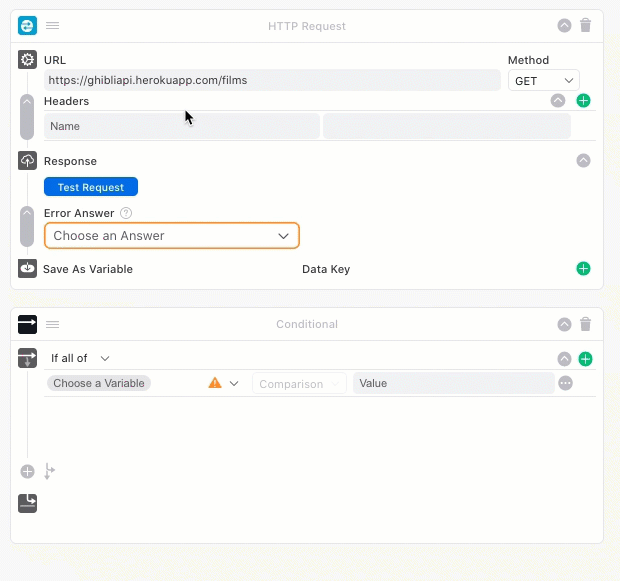Open the condition row more options ellipsis
Screen dimensions: 620x581
click(x=566, y=383)
